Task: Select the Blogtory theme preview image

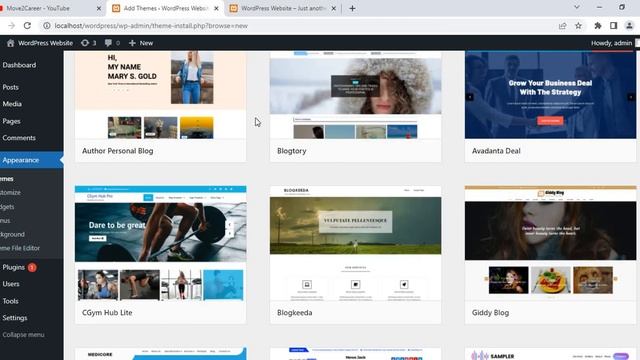Action: click(356, 95)
